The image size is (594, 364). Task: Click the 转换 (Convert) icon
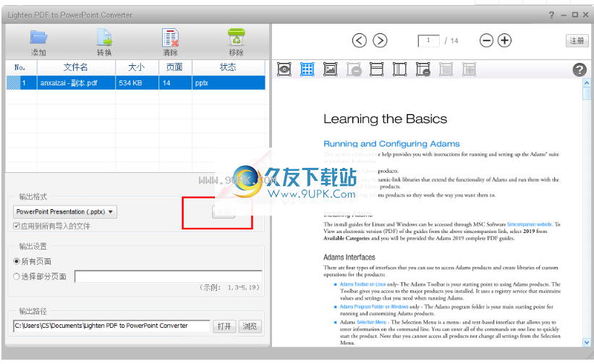point(104,38)
